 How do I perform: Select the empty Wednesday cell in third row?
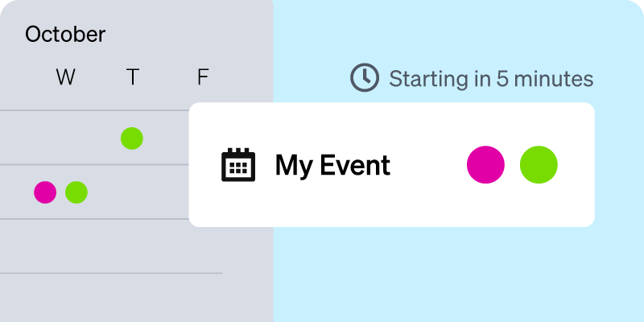[66, 246]
